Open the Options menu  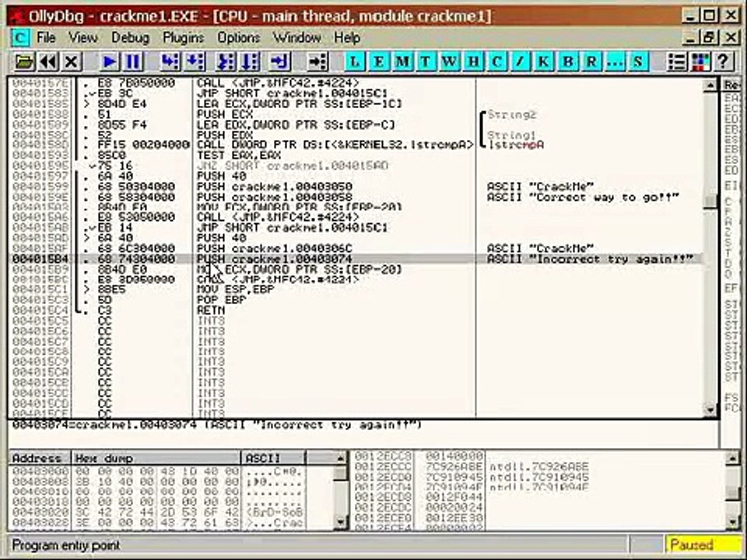click(239, 37)
